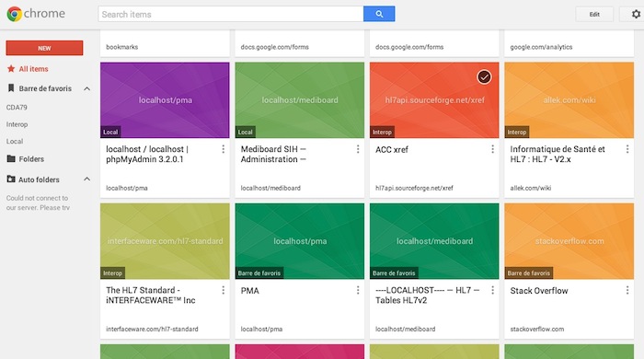Click the Local tag on purple localhost/pma thumbnail

[x=110, y=132]
